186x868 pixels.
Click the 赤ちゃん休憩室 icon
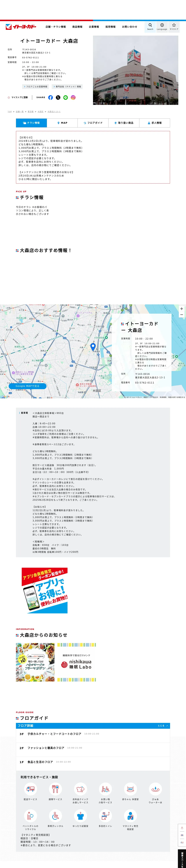[x=130, y=789]
